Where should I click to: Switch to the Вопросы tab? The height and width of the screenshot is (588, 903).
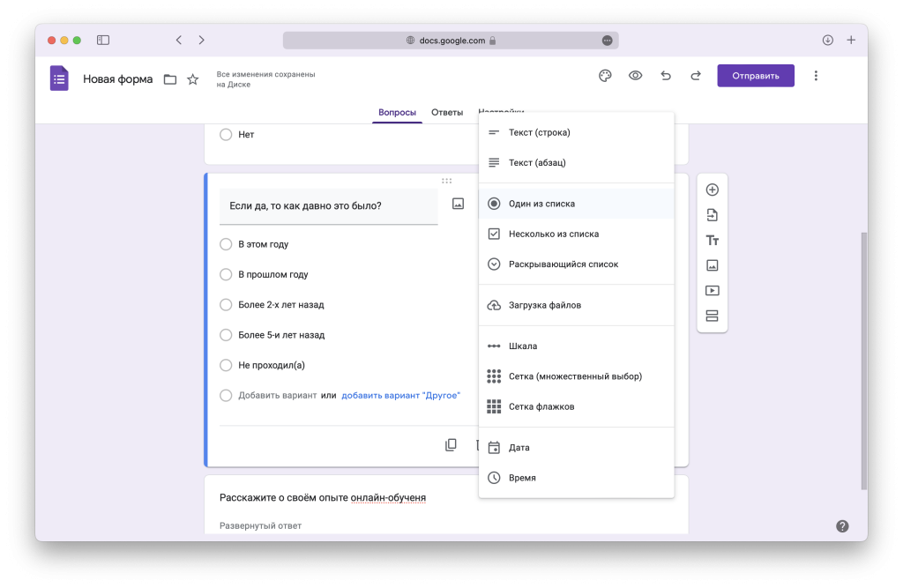pyautogui.click(x=397, y=112)
